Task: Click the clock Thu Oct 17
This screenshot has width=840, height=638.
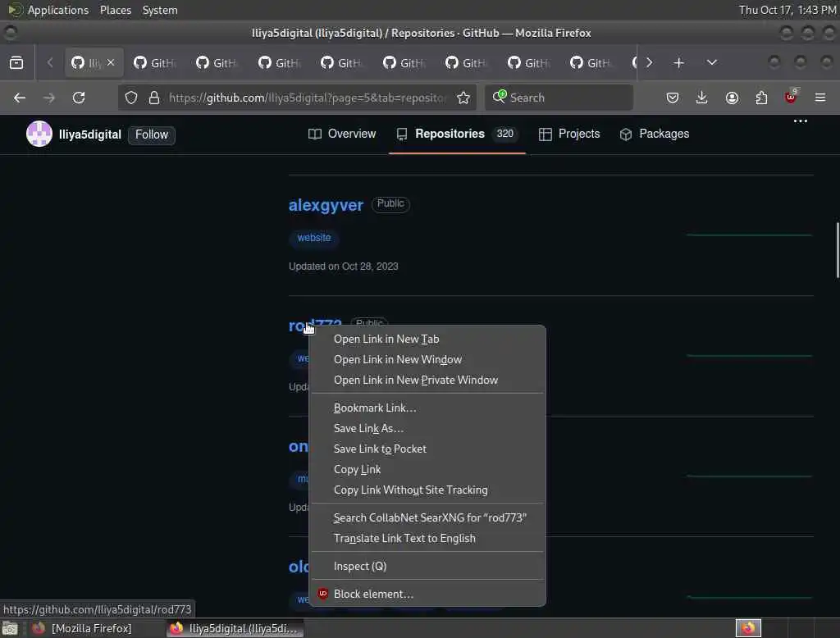Action: [x=787, y=10]
